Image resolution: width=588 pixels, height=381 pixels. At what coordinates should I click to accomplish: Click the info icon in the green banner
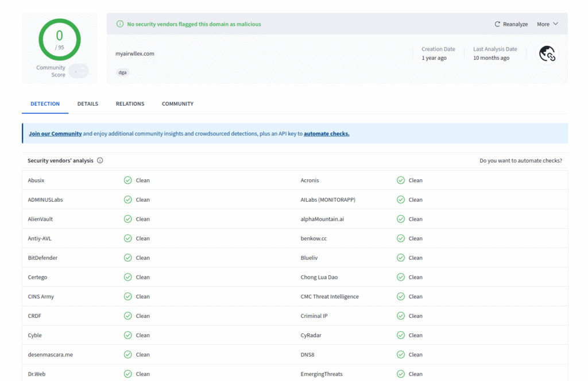pos(119,24)
